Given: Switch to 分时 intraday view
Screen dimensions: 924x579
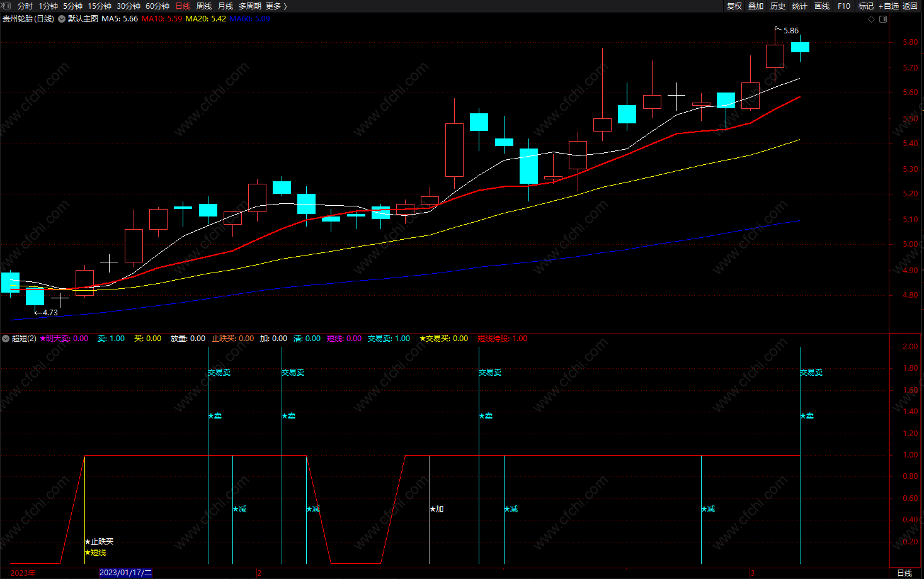Looking at the screenshot, I should pyautogui.click(x=25, y=6).
